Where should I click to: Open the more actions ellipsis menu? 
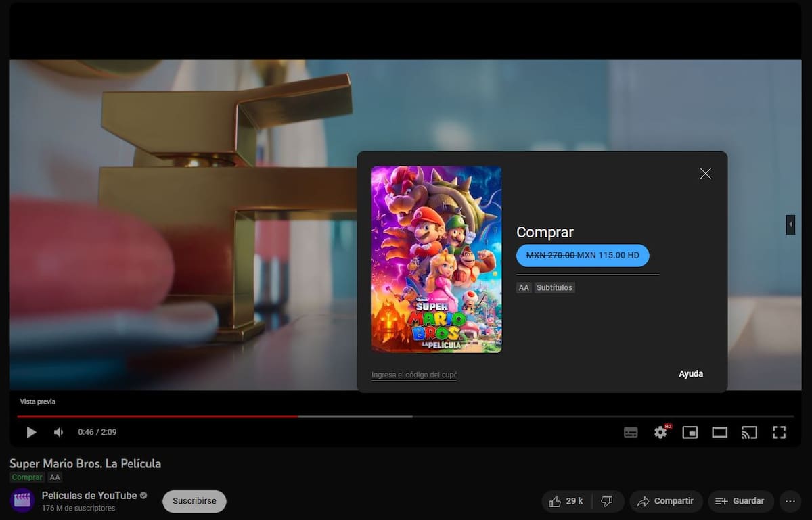coord(790,501)
